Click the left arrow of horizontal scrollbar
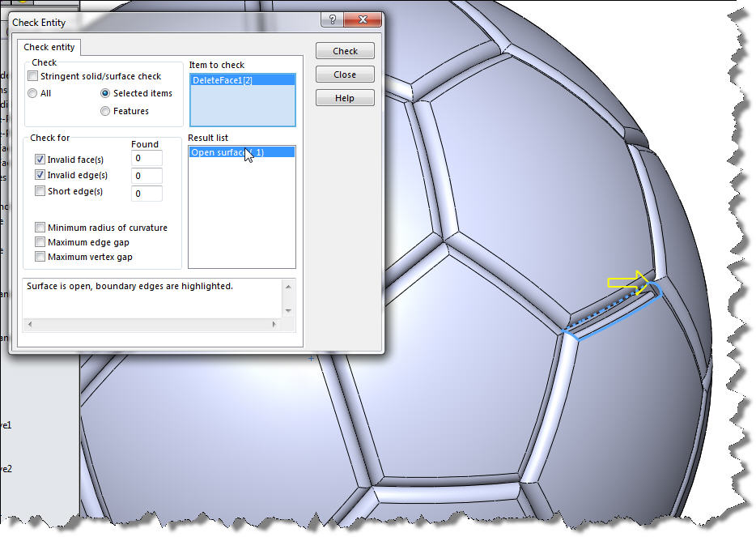This screenshot has width=756, height=537. coord(30,324)
